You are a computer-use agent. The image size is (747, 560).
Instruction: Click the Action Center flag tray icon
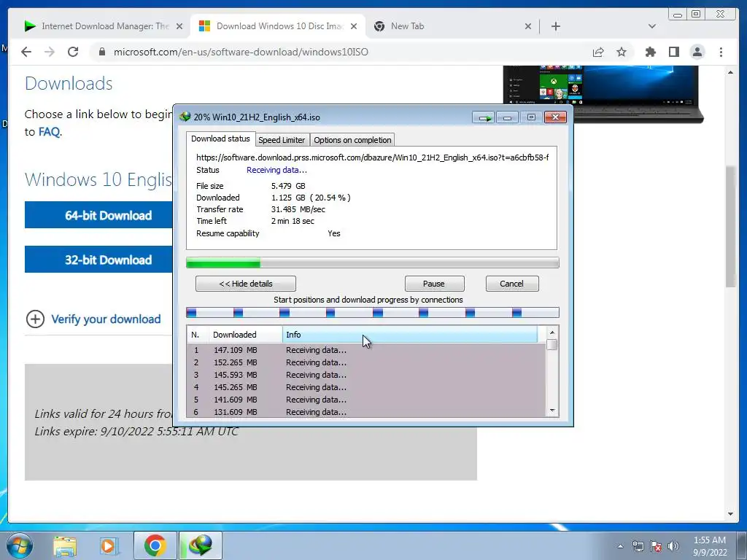[656, 546]
